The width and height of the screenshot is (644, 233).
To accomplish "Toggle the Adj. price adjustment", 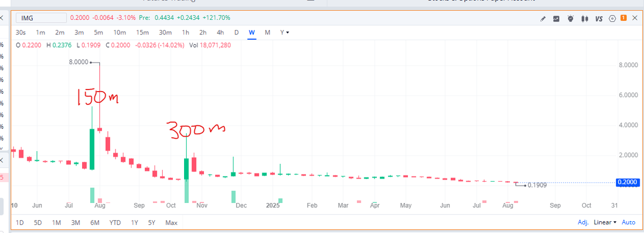I will point(583,222).
